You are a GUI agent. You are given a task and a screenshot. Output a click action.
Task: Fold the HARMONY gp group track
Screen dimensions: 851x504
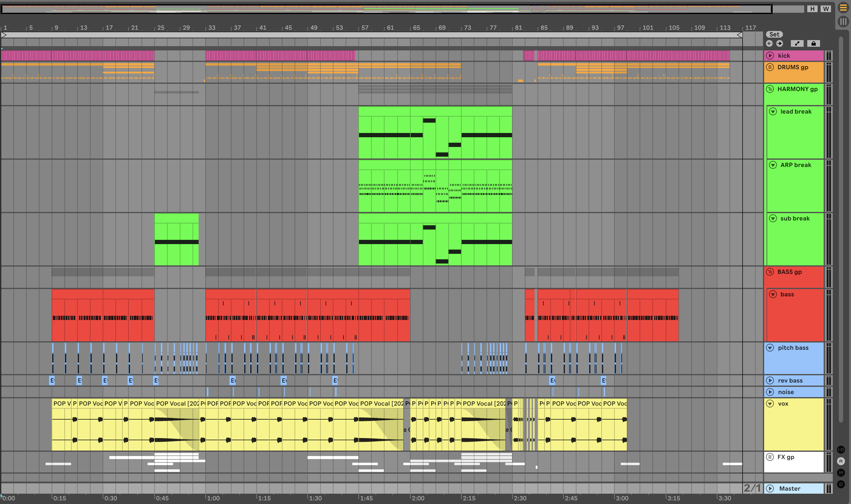point(770,89)
